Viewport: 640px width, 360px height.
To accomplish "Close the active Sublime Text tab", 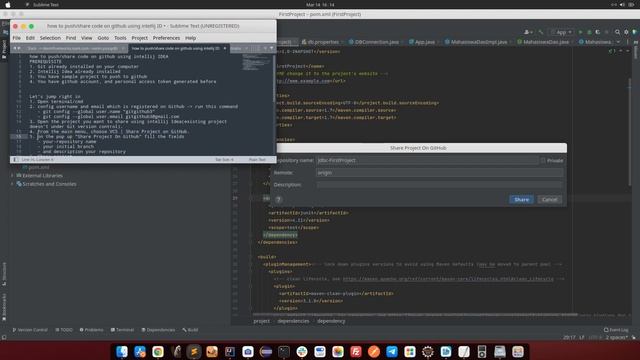I will (224, 48).
